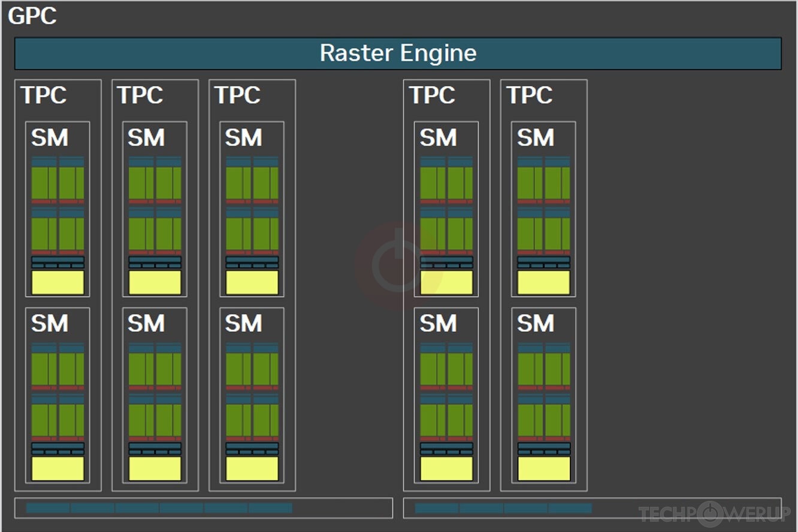Click the SM label in the second TPC's upper block

[x=146, y=138]
